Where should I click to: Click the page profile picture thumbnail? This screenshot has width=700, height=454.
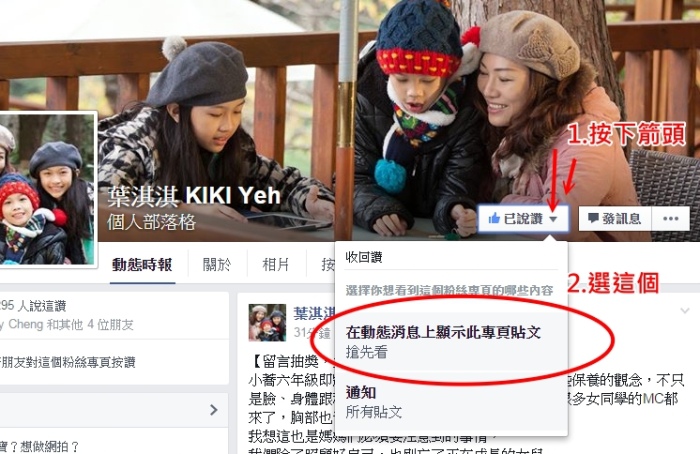pos(47,189)
